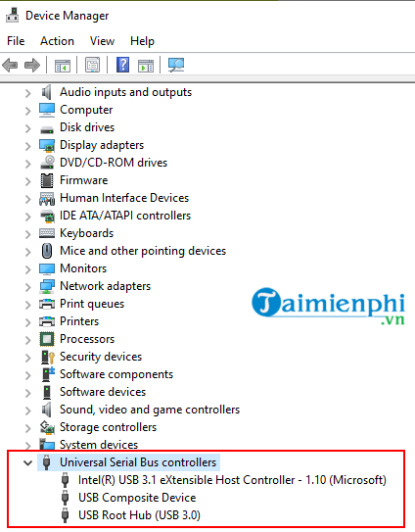Expand the Display adapters node

27,146
